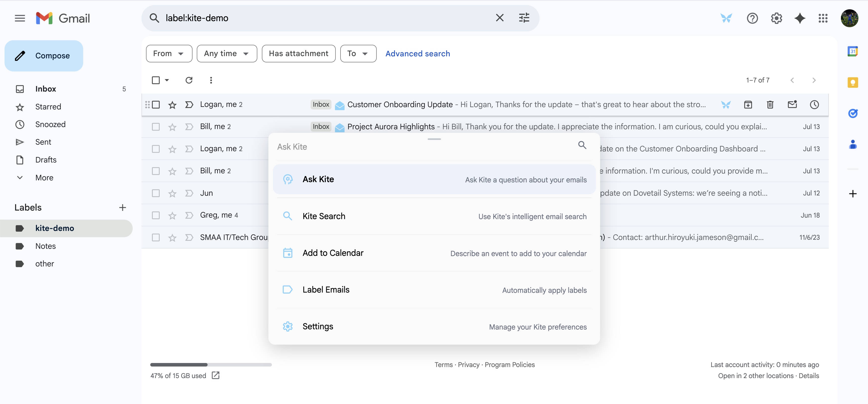Image resolution: width=868 pixels, height=404 pixels.
Task: Click the Kite butterfly icon in header
Action: point(726,18)
